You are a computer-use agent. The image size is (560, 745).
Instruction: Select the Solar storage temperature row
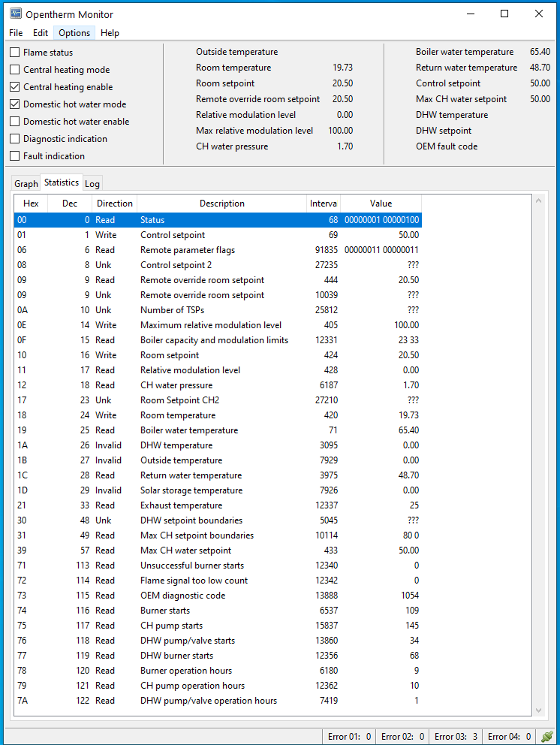218,490
